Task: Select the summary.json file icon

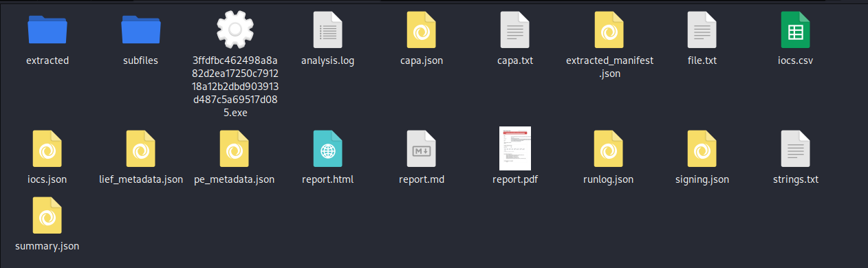Action: point(47,215)
